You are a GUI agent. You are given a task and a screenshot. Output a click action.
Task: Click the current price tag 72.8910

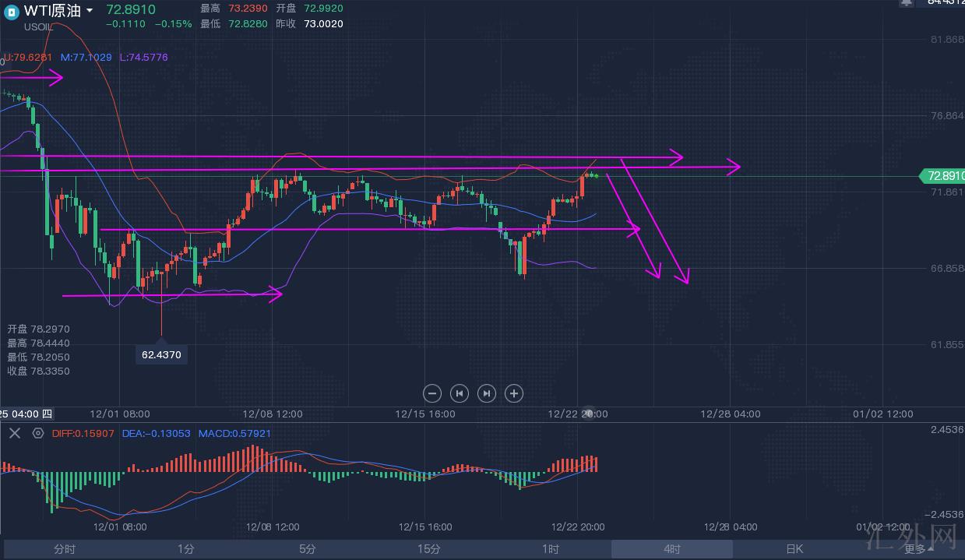[941, 176]
